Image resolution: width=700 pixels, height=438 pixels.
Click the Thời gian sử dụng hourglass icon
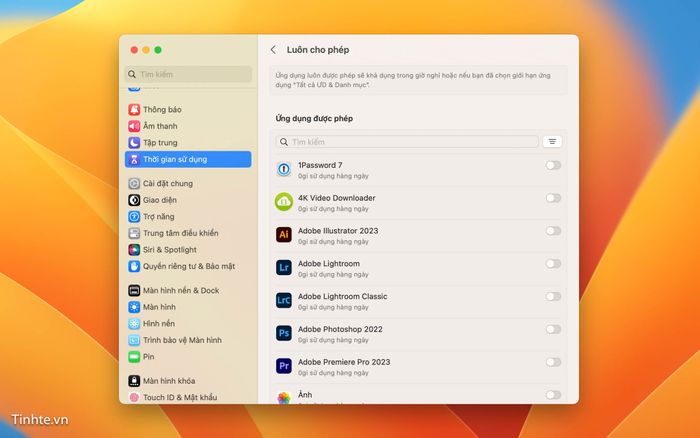click(134, 159)
